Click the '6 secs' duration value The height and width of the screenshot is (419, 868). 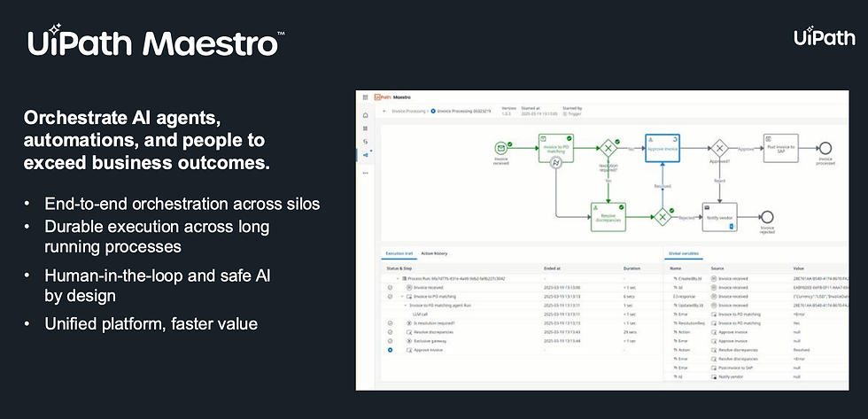coord(629,297)
